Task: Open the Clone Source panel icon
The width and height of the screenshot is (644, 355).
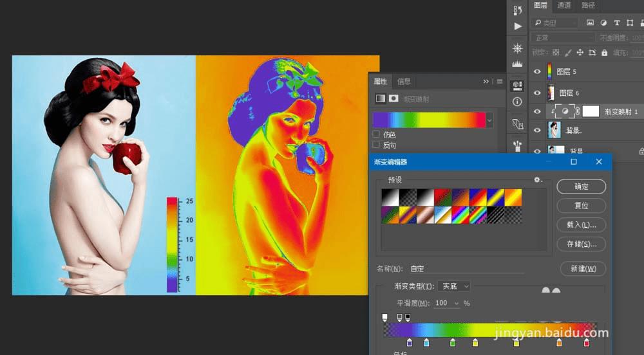Action: pos(518,123)
